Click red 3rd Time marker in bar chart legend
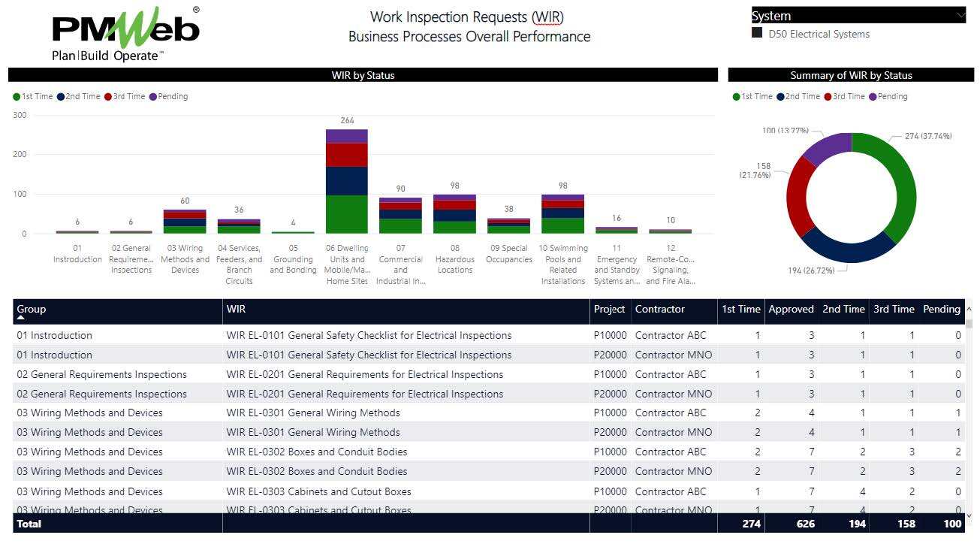The height and width of the screenshot is (544, 980). [108, 97]
